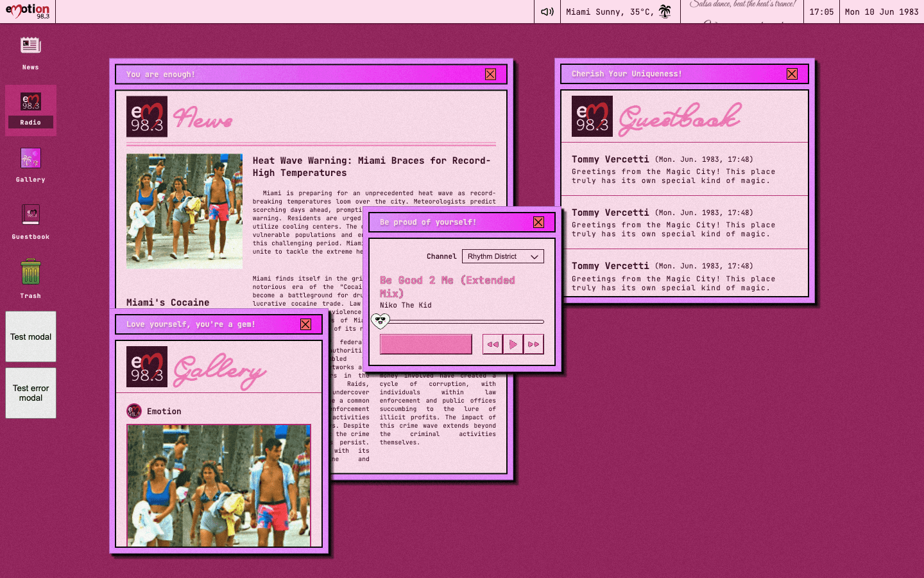This screenshot has height=578, width=924.
Task: Click the Emotion avatar icon in Gallery
Action: pos(133,411)
